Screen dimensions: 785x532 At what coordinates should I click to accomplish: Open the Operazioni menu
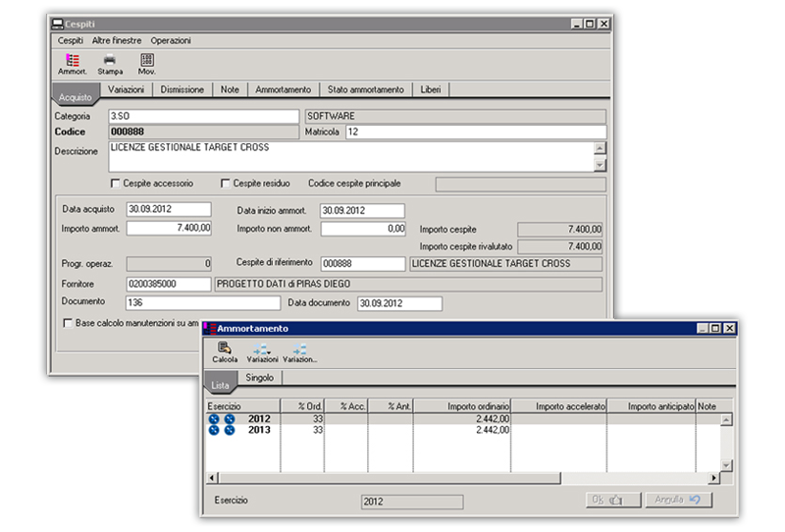[x=171, y=40]
